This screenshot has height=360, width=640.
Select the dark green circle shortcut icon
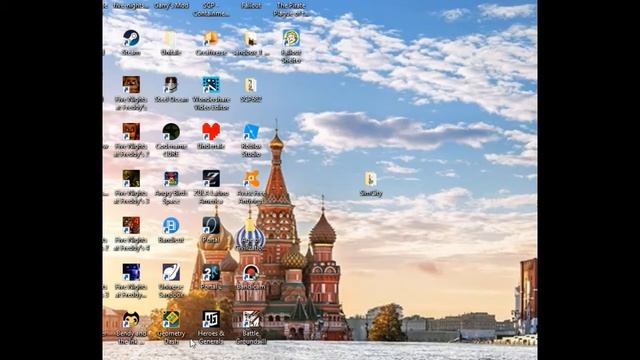(x=171, y=132)
